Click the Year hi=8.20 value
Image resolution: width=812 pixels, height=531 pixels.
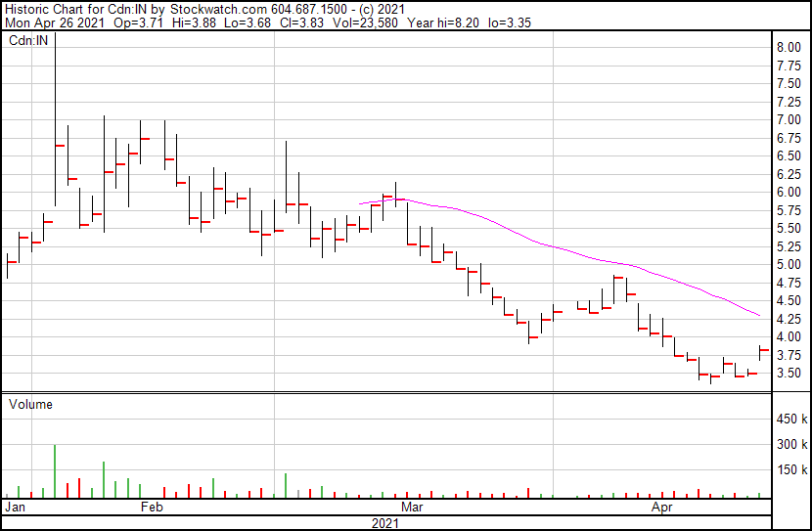point(443,22)
